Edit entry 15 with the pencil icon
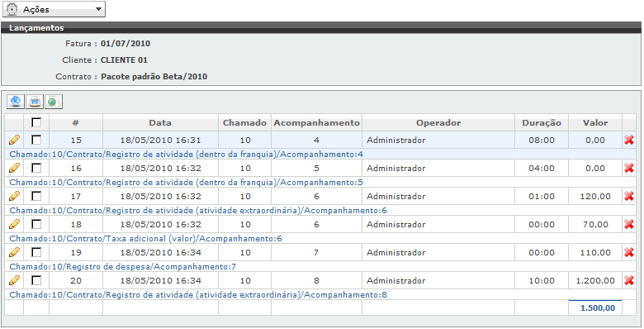This screenshot has width=644, height=329. click(x=14, y=141)
